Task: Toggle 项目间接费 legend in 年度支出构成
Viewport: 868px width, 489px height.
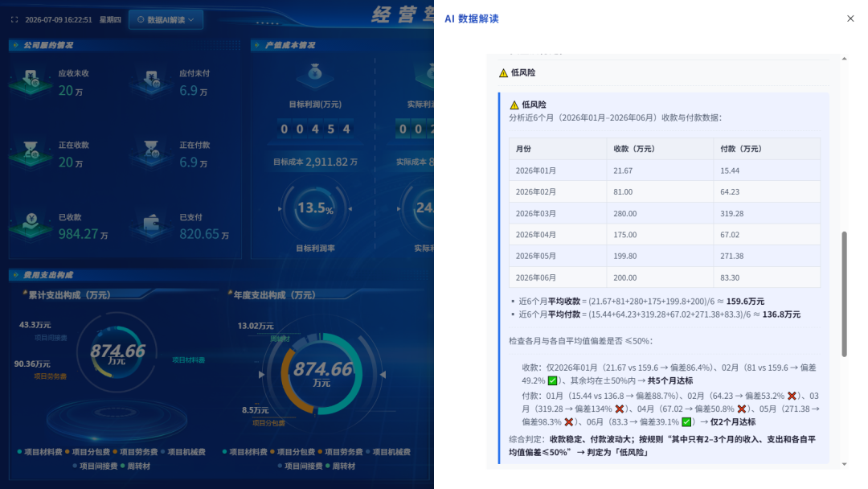Action: pyautogui.click(x=300, y=466)
